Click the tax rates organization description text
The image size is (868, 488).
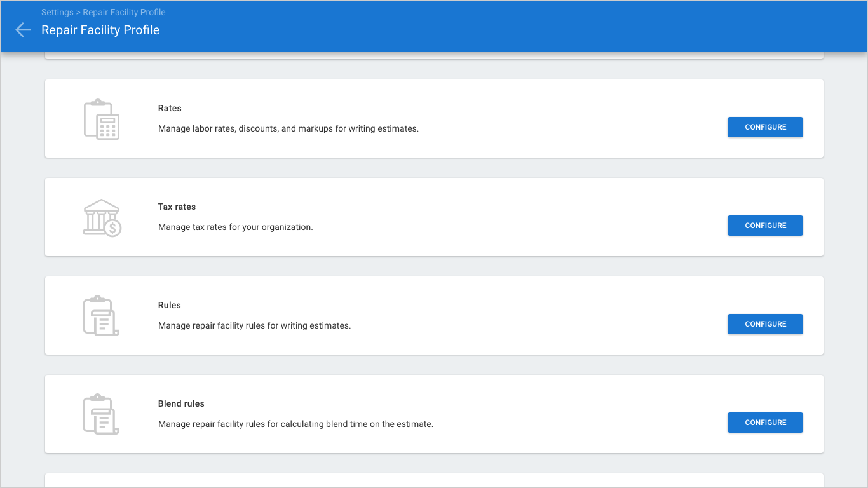click(x=236, y=227)
